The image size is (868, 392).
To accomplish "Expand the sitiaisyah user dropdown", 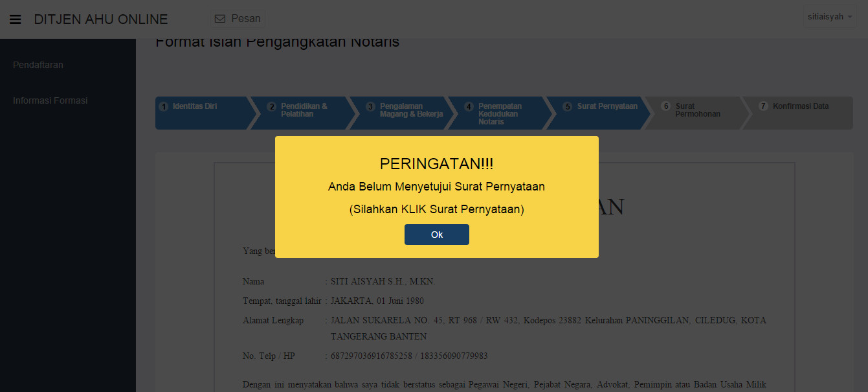I will click(830, 17).
